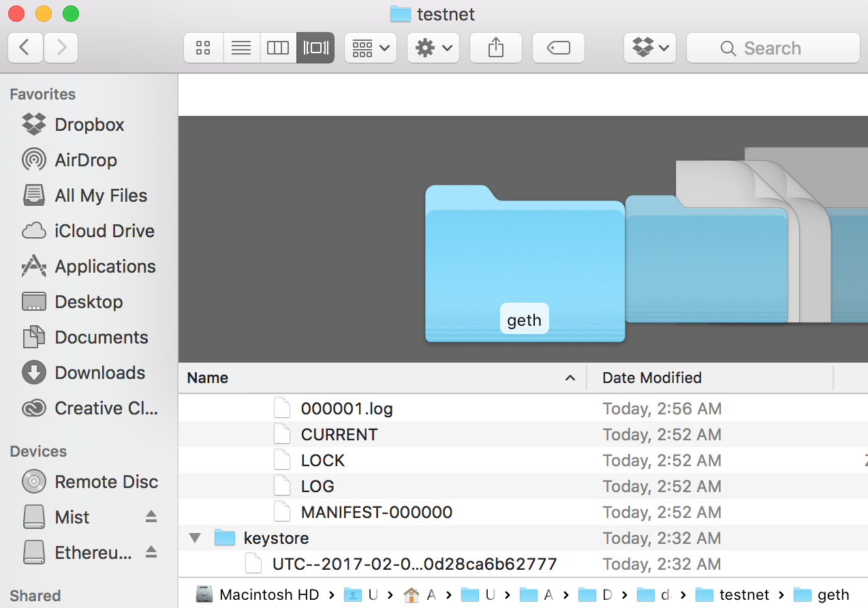Click the home folder icon in path bar
Screen dimensions: 868x608
tap(412, 595)
